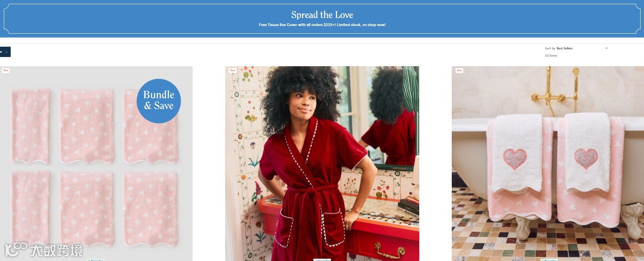644x261 pixels.
Task: Click the chevron inside the Filter button
Action: 6,52
